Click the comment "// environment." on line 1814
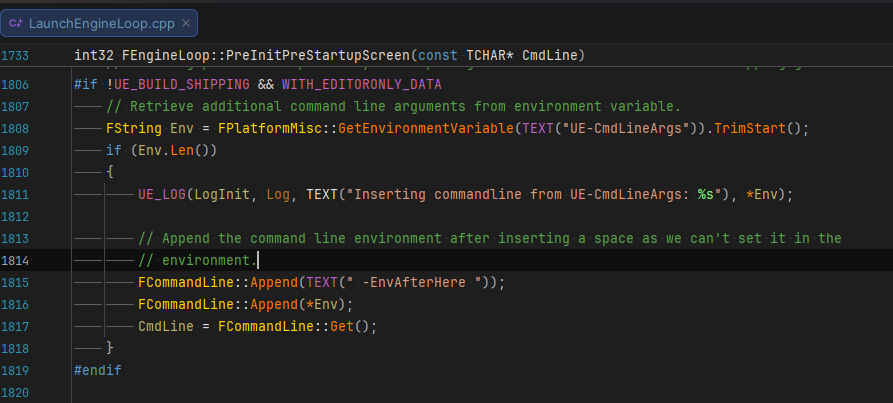 198,261
